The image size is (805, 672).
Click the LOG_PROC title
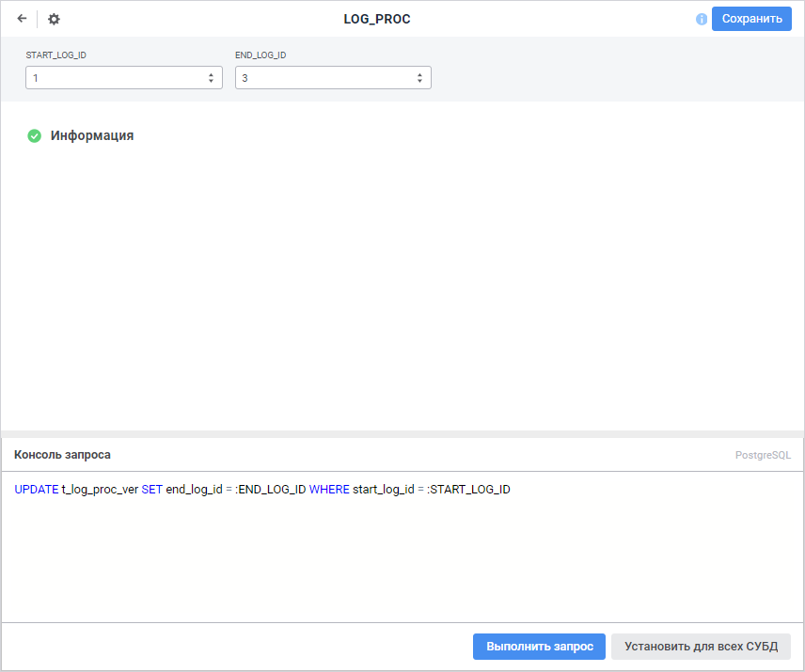pos(377,19)
